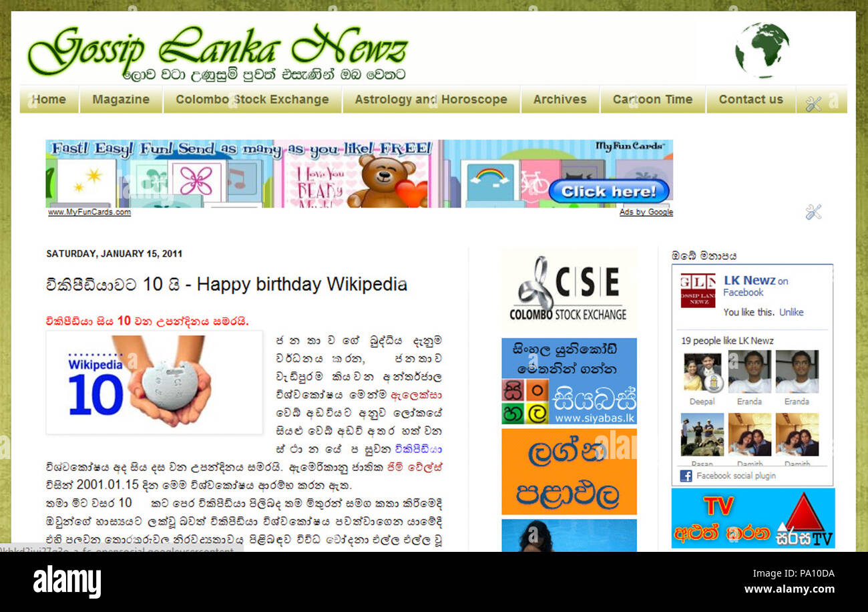Click the LK Newz Facebook page logo

(698, 290)
